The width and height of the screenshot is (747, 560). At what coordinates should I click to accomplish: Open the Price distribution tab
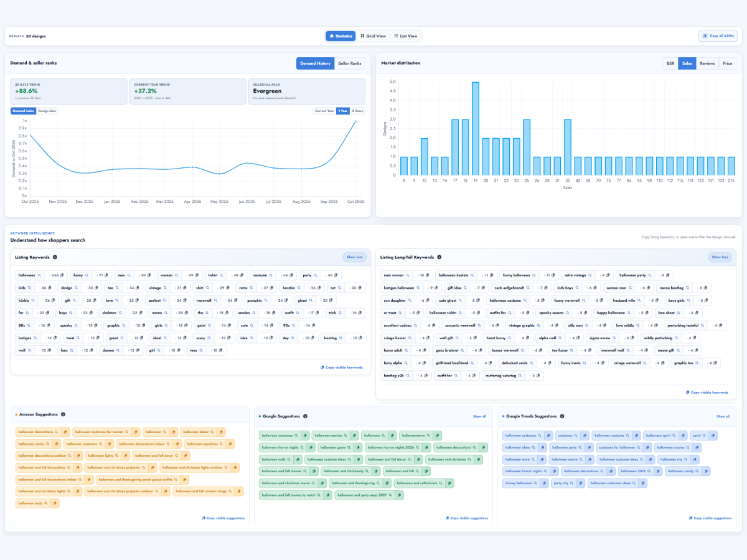[x=727, y=63]
